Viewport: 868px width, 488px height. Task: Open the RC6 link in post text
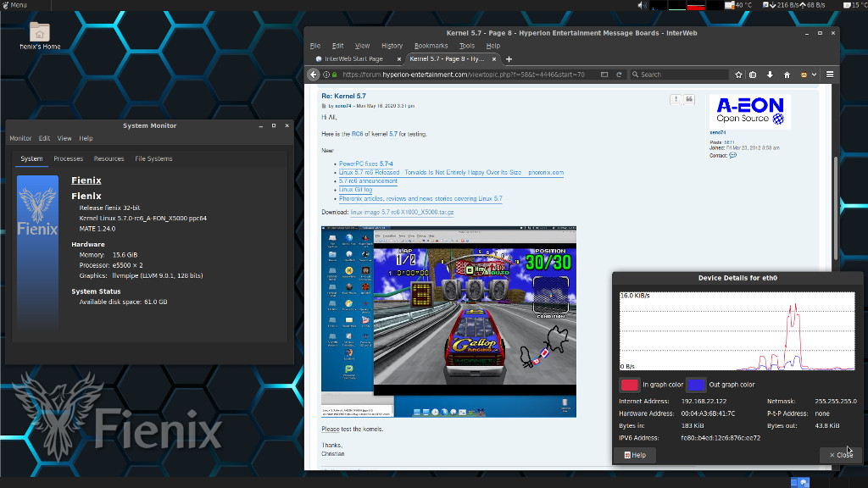click(357, 134)
